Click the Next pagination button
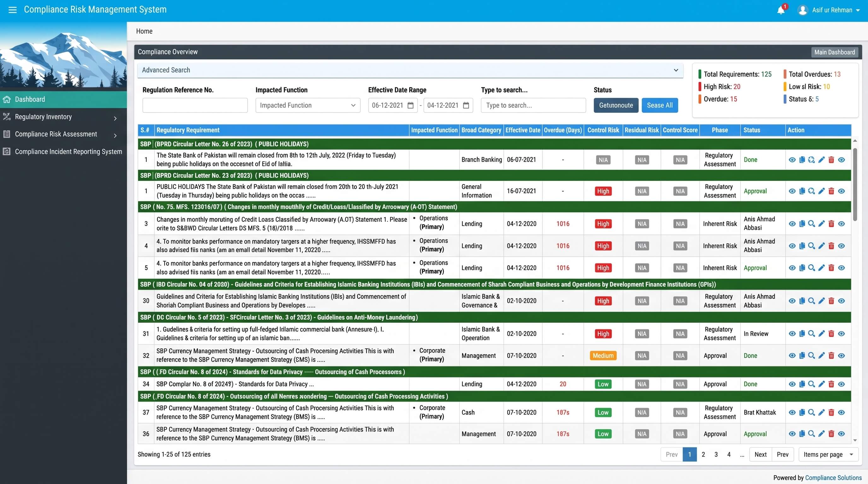Viewport: 868px width, 484px height. point(760,454)
